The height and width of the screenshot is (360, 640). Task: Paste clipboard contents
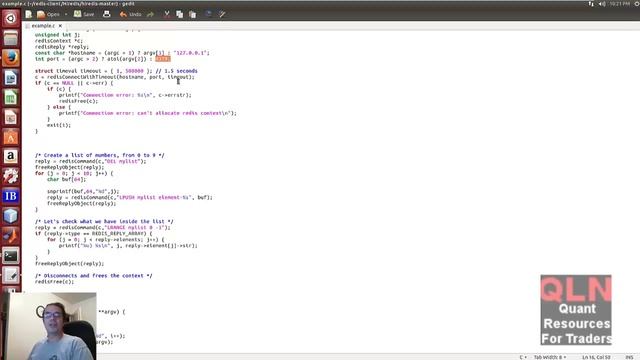point(192,14)
